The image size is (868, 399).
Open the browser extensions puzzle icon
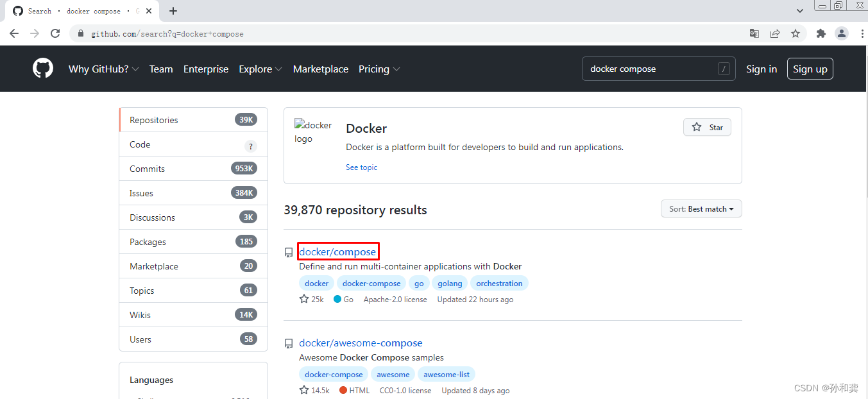(x=821, y=33)
